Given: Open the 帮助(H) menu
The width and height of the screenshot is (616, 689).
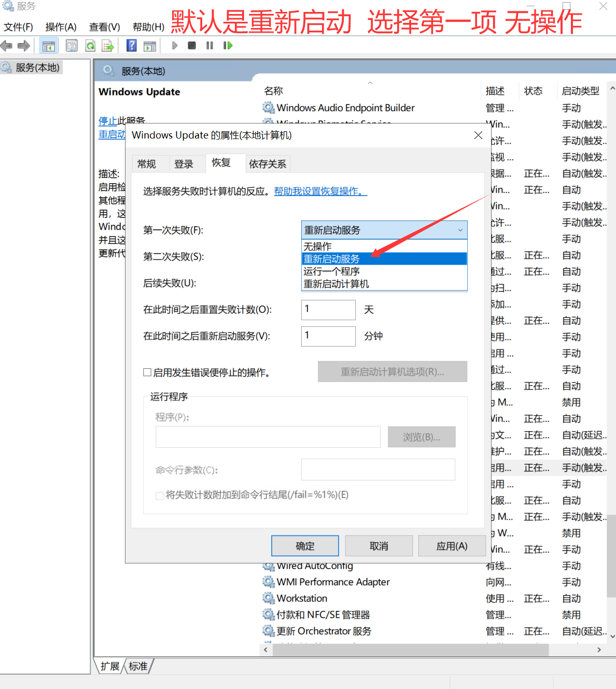Looking at the screenshot, I should coord(148,27).
